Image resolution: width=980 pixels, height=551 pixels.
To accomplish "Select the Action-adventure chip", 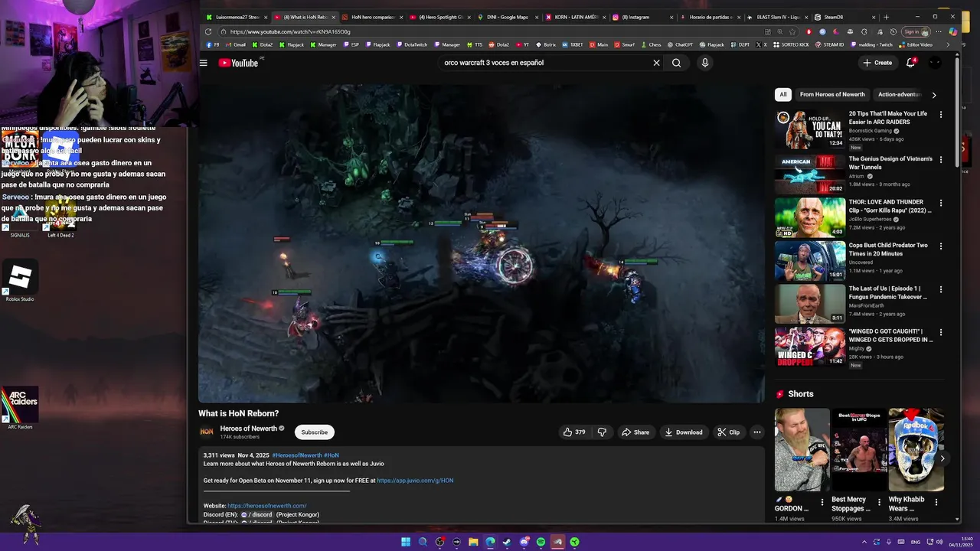I will [x=899, y=95].
